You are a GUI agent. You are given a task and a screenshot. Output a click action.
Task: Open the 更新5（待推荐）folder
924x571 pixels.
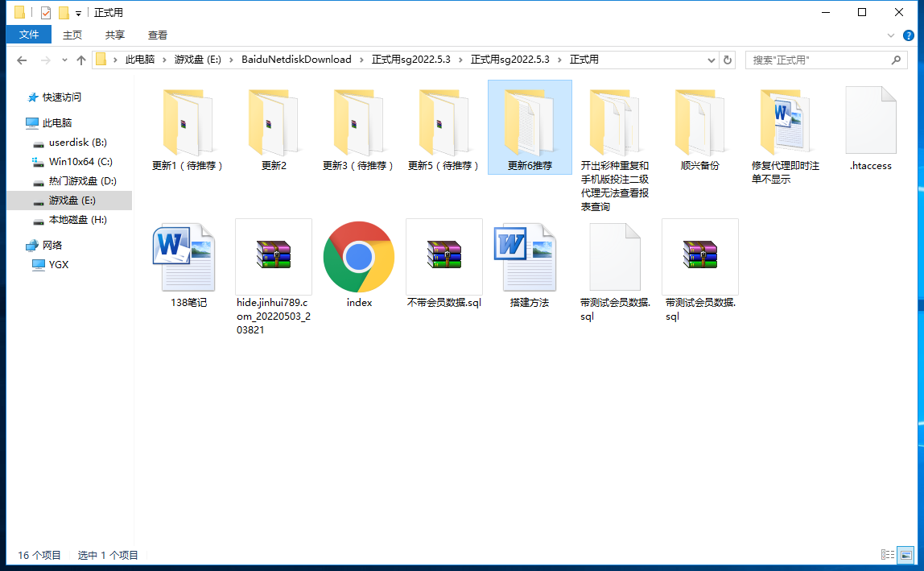(x=443, y=126)
